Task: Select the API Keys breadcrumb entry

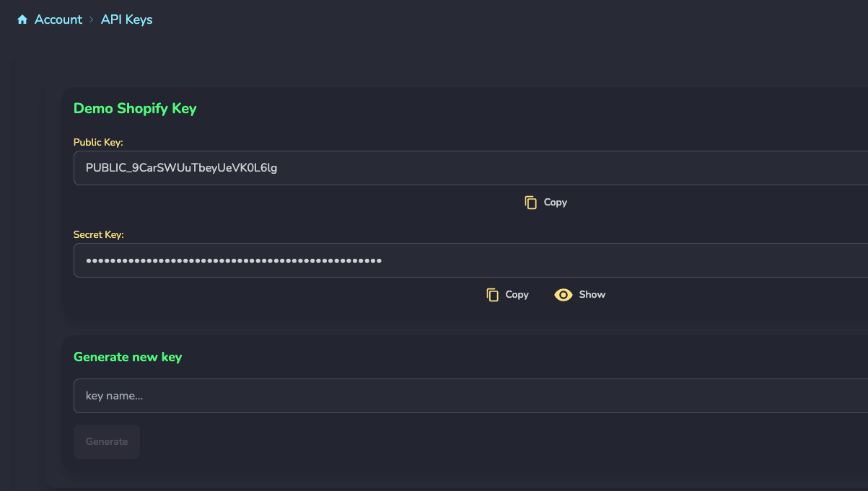Action: tap(126, 19)
